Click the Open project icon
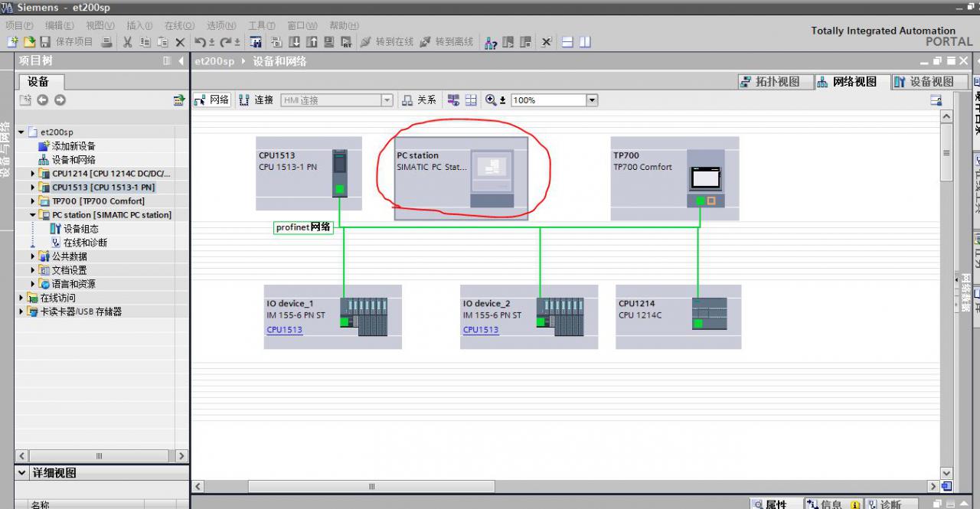 click(x=29, y=42)
